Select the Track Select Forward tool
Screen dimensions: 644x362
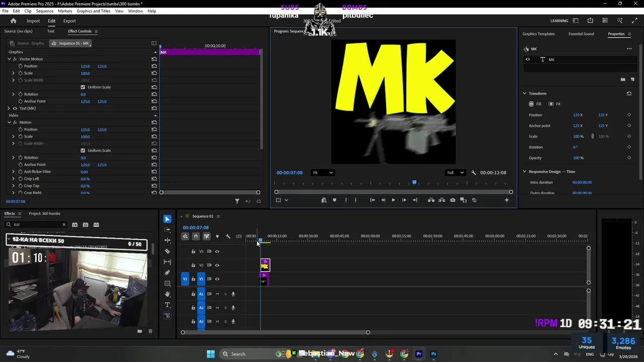(x=168, y=230)
